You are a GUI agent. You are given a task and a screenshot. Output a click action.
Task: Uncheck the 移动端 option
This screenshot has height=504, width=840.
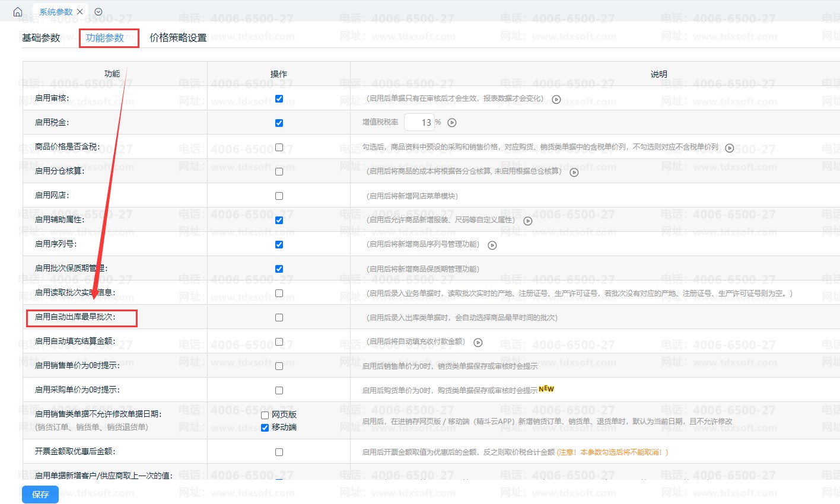coord(265,428)
